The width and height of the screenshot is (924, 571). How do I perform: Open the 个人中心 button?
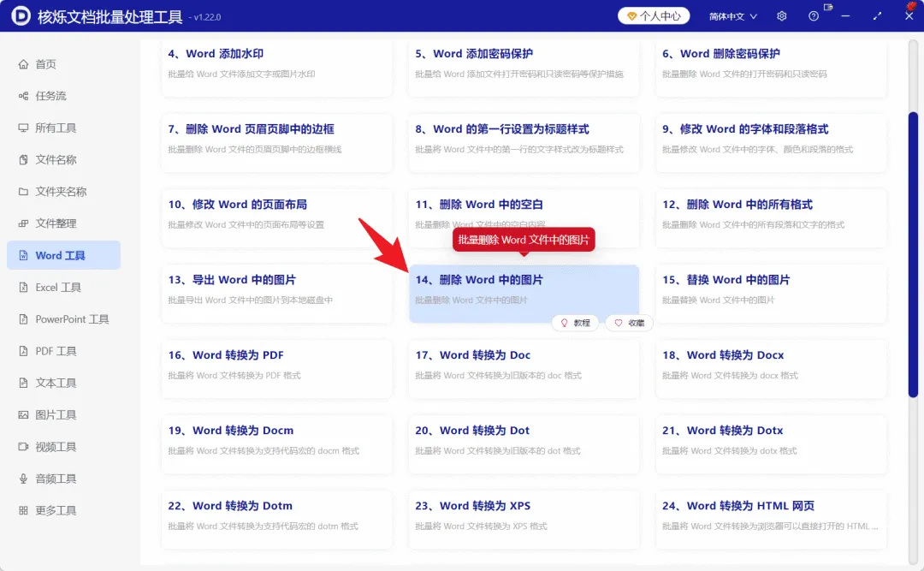pos(654,16)
